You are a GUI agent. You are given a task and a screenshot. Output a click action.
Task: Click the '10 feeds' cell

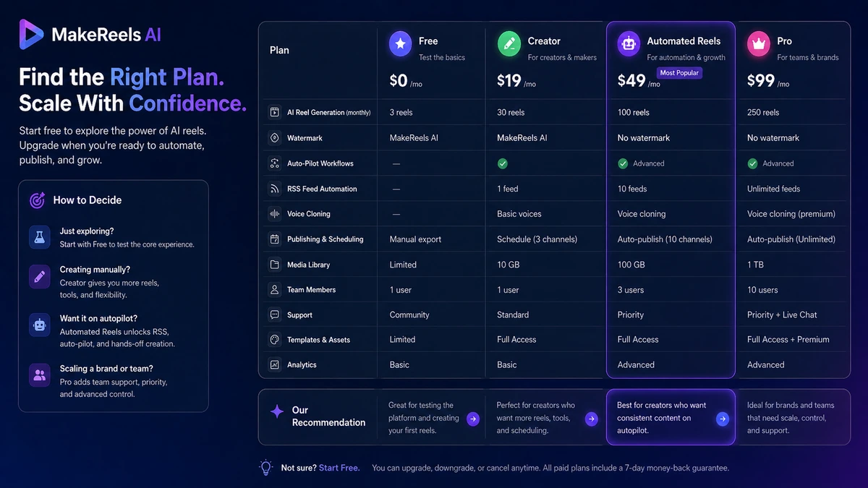[x=632, y=189]
